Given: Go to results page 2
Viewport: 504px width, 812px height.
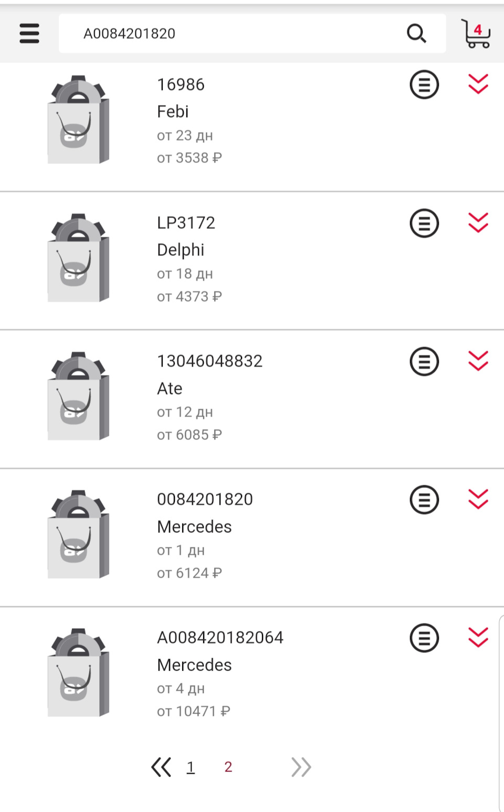Looking at the screenshot, I should click(x=228, y=767).
